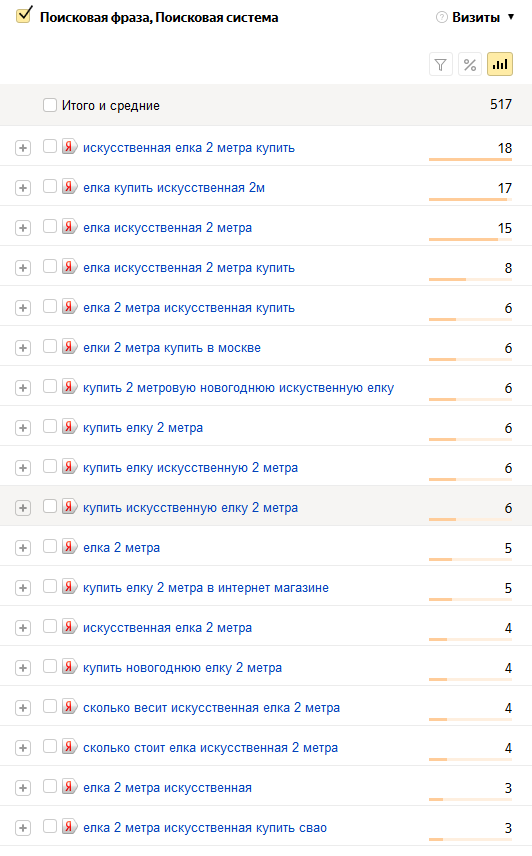This screenshot has height=856, width=532.
Task: Click Yandex icon beside 'купить искусственную елку 2 метра'
Action: coord(69,507)
